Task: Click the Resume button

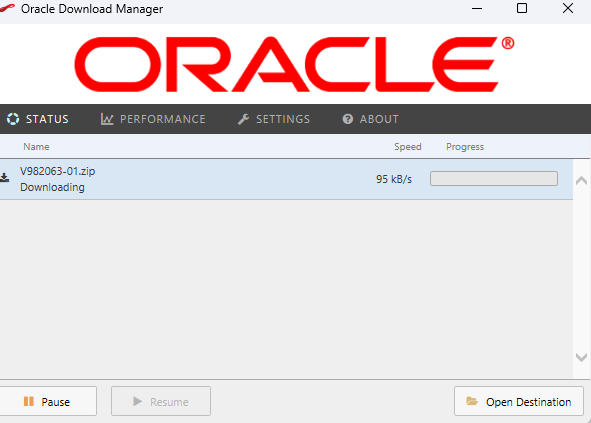Action: point(161,402)
